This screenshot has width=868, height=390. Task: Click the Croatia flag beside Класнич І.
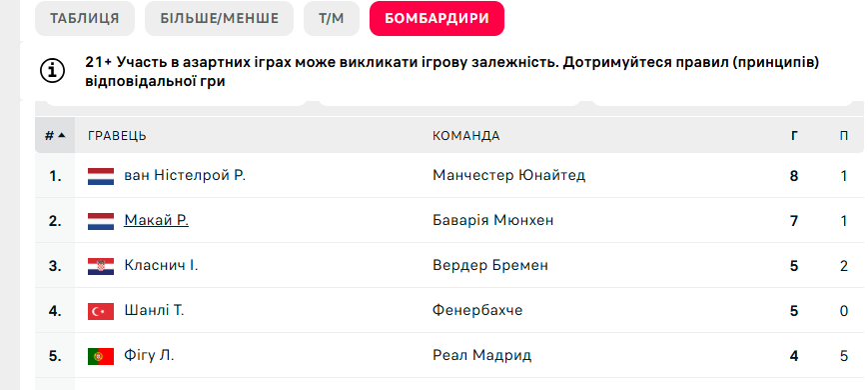101,266
